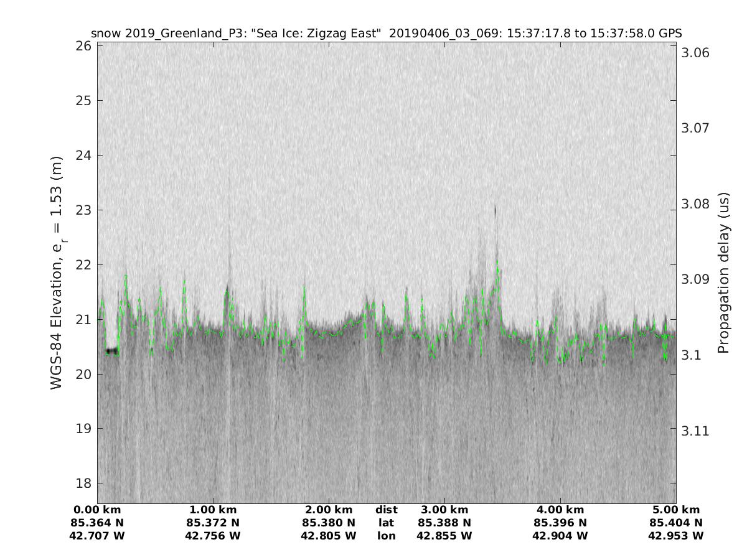
Task: Click the "5.00 km" distance label
Action: point(675,510)
